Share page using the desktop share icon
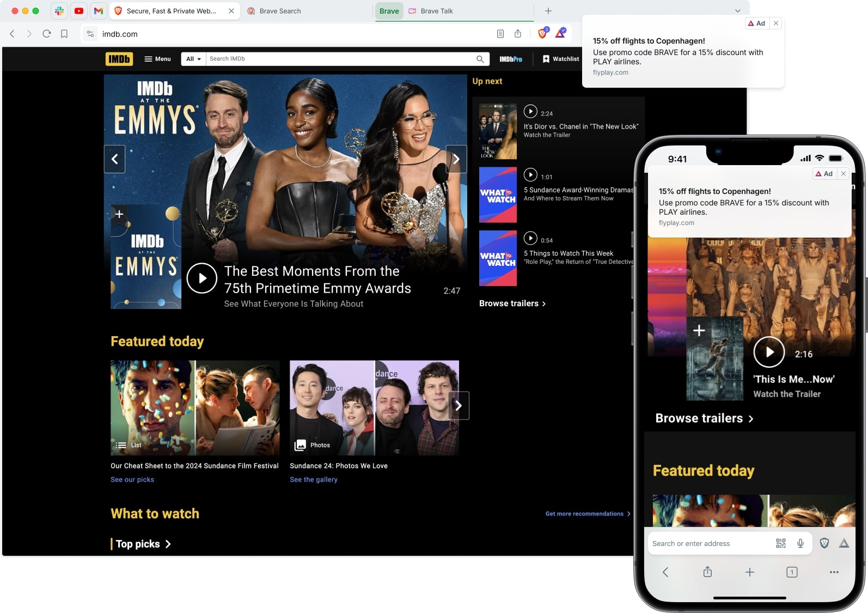Image resolution: width=868 pixels, height=613 pixels. [518, 34]
